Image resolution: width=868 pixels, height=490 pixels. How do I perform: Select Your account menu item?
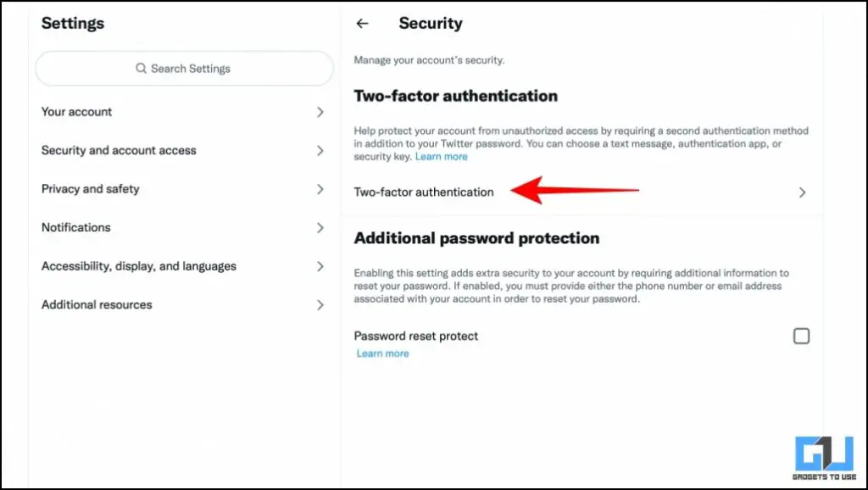184,112
